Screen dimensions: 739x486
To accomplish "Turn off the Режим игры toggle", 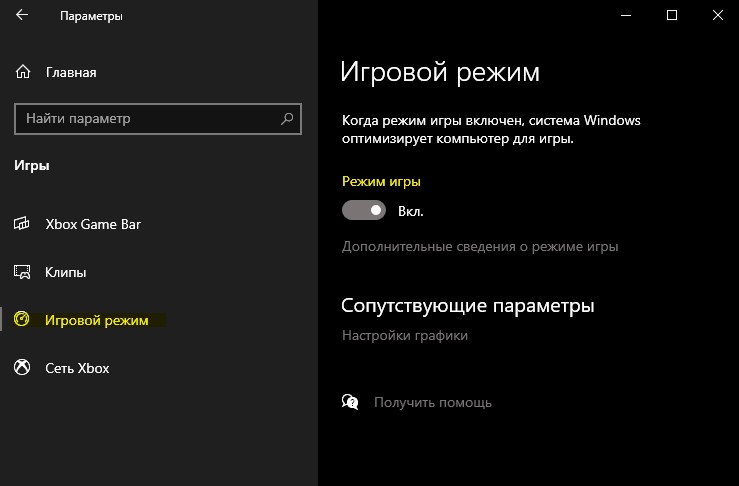I will pos(364,210).
